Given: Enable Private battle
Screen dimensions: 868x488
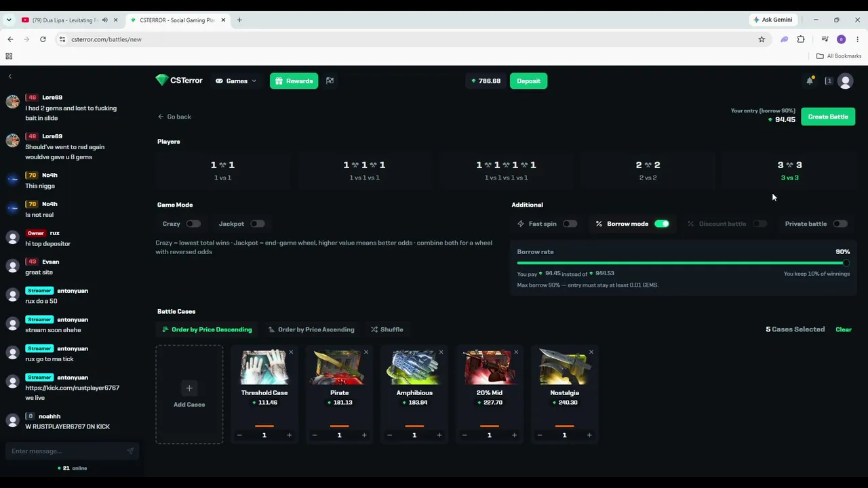Looking at the screenshot, I should [840, 224].
